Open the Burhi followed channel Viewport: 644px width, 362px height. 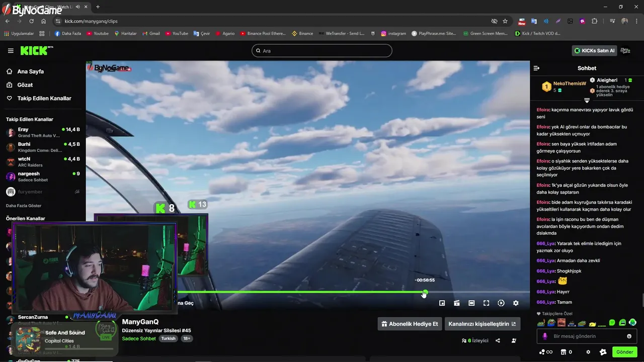(43, 147)
